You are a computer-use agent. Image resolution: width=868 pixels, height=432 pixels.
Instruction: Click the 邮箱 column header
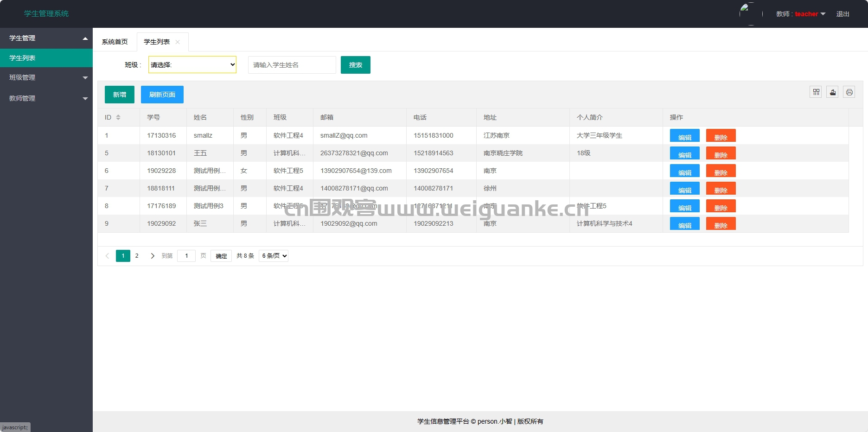[360, 117]
